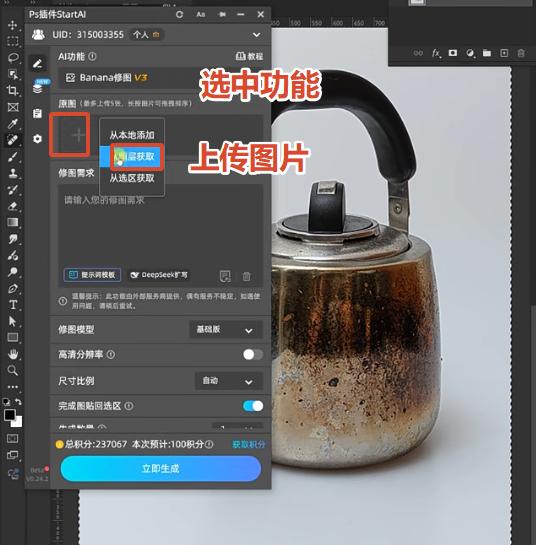Select the Smudge tool
536x545 pixels.
13,239
